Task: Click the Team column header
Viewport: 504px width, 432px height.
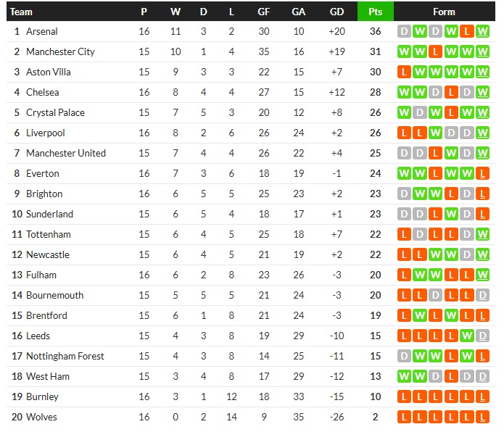Action: pos(22,12)
